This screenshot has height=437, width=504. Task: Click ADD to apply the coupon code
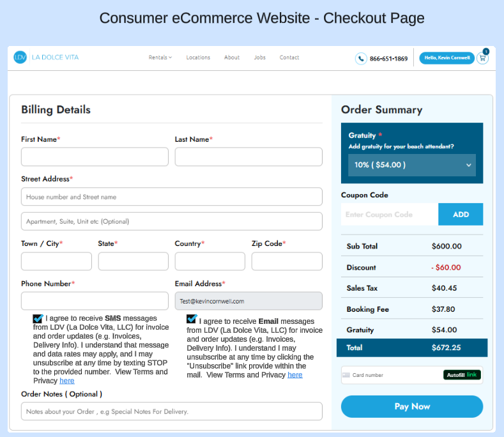(461, 215)
